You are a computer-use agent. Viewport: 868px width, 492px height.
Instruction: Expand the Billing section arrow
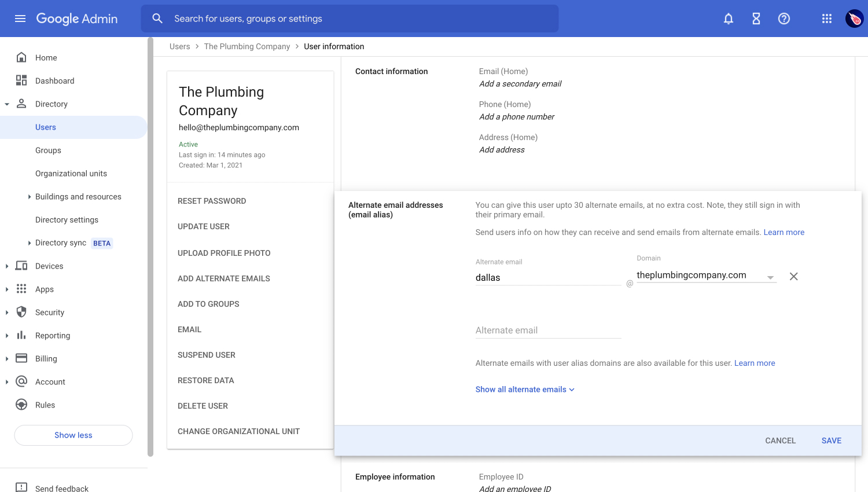point(7,359)
